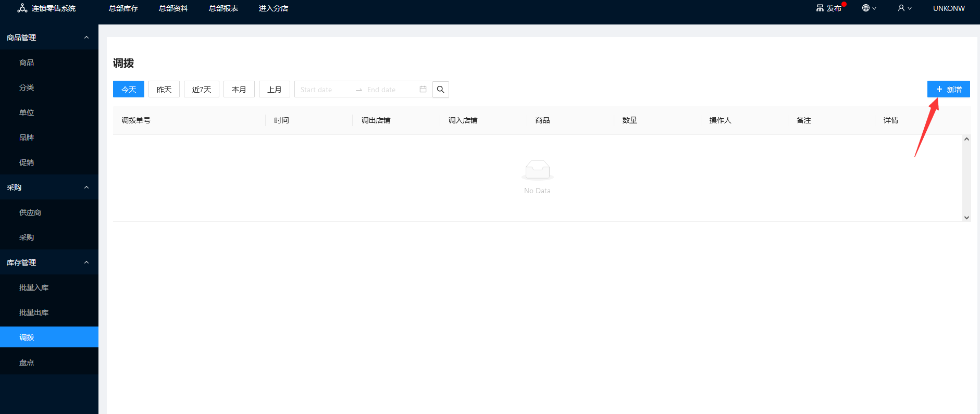Image resolution: width=980 pixels, height=414 pixels.
Task: Select 商品 in the sidebar
Action: point(49,62)
